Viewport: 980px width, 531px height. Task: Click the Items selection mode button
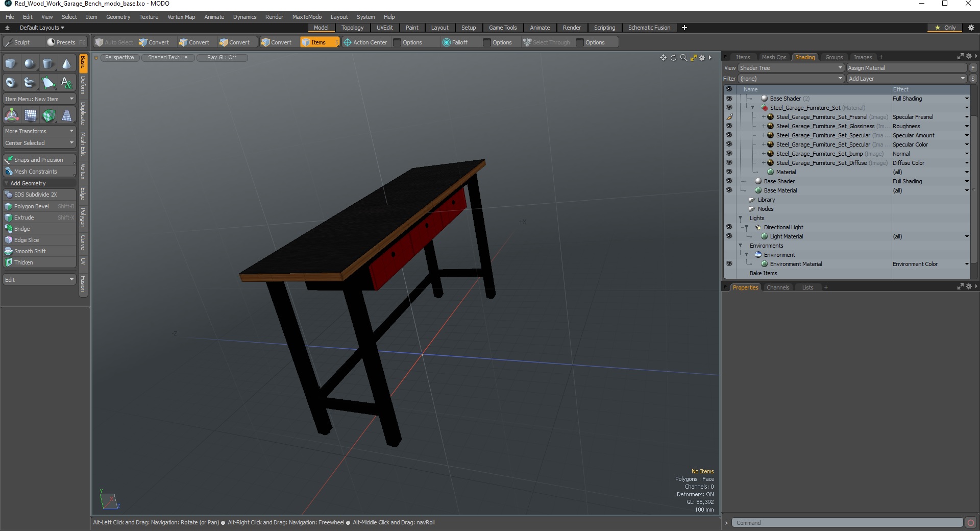(x=319, y=42)
